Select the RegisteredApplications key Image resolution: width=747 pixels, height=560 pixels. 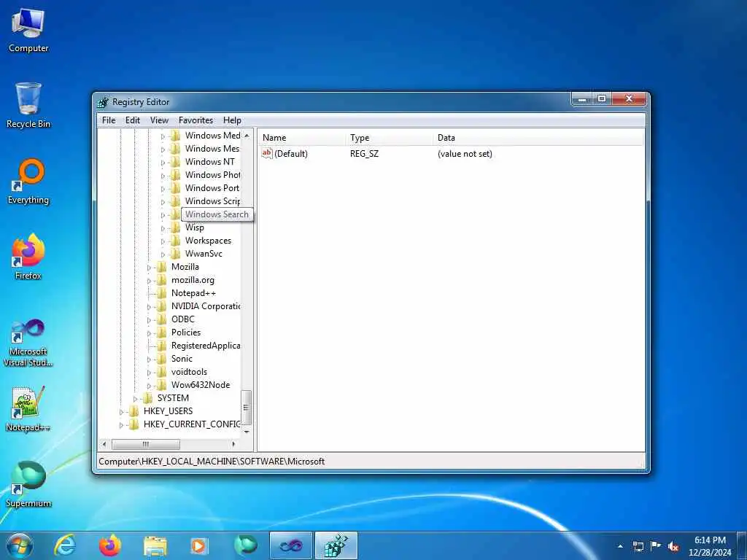coord(206,345)
